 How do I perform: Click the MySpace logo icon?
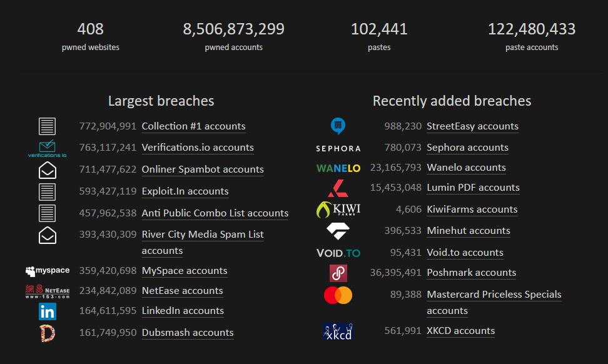coord(47,271)
